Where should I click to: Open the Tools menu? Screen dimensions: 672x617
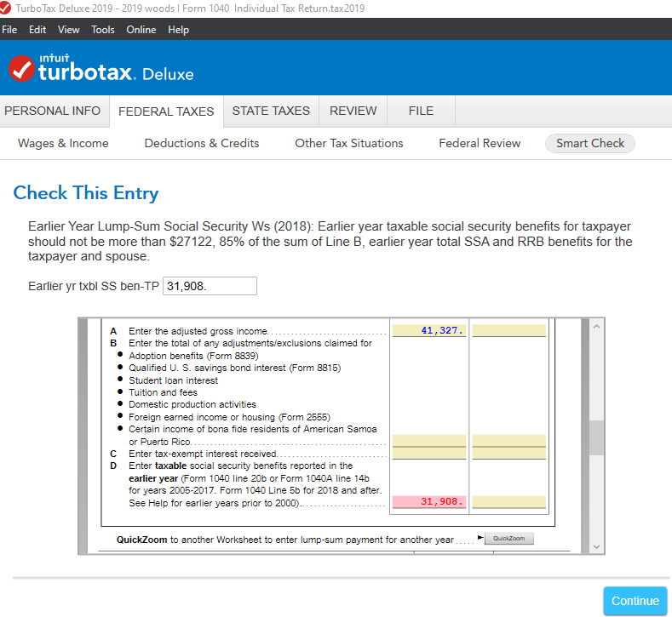pos(103,30)
